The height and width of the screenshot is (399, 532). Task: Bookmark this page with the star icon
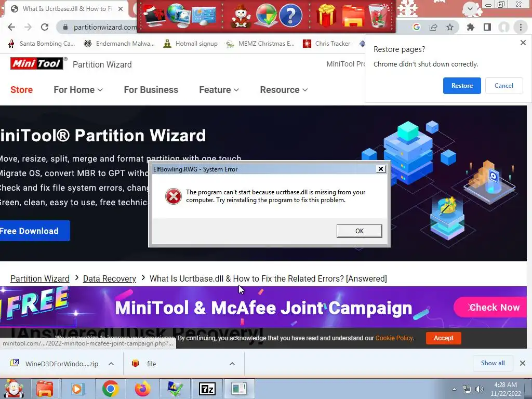pos(450,27)
